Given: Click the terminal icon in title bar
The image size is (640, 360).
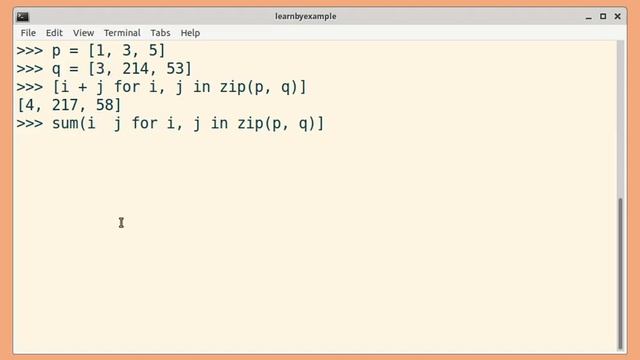Looking at the screenshot, I should pos(22,17).
